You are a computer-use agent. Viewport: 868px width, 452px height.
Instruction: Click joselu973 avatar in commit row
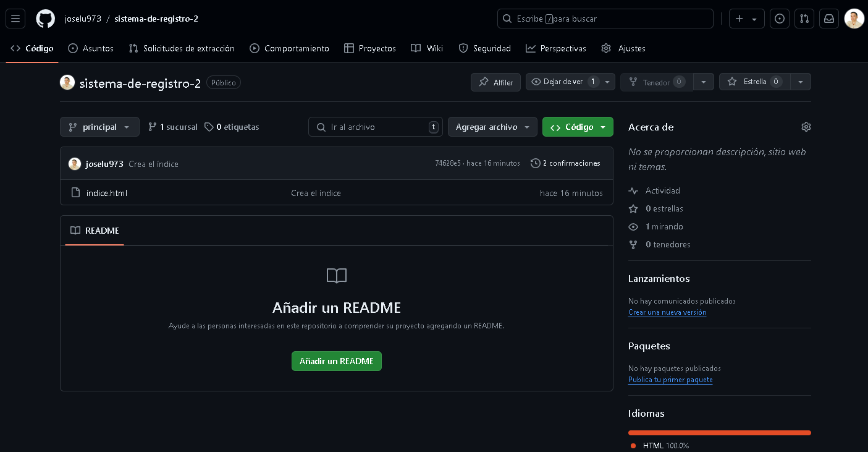(x=75, y=164)
